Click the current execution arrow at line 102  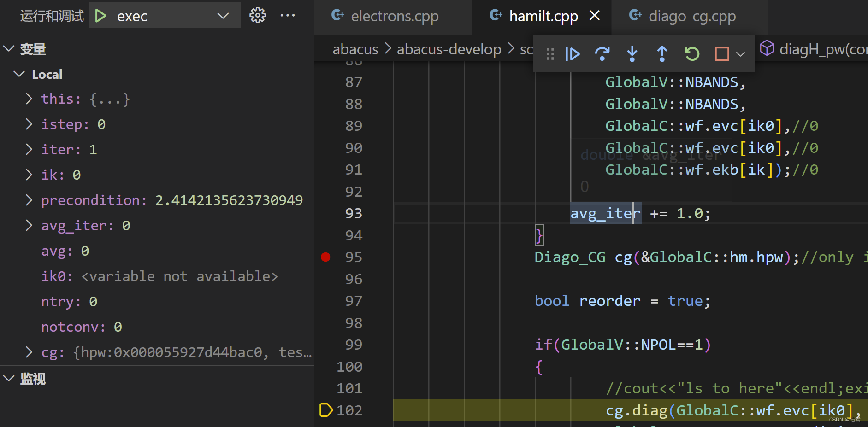point(326,410)
